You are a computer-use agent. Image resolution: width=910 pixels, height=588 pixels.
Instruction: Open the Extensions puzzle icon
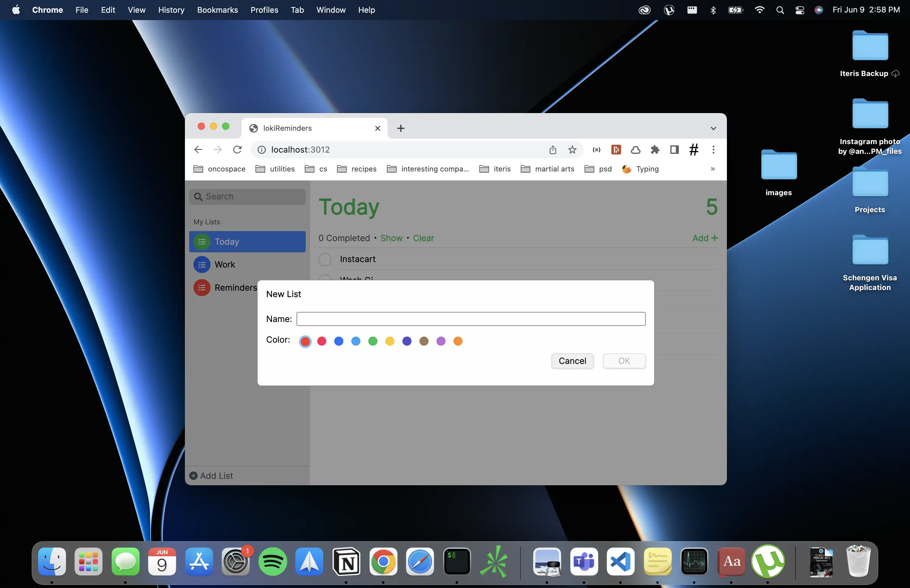655,150
